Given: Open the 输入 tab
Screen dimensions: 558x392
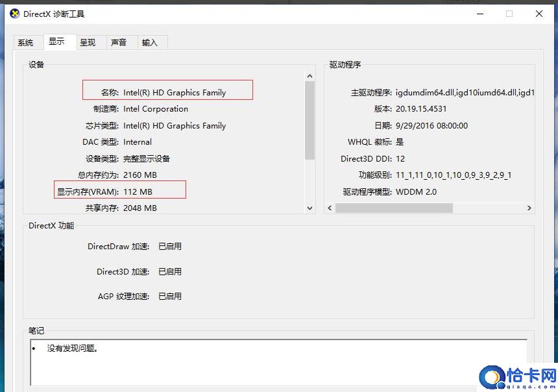Looking at the screenshot, I should pyautogui.click(x=151, y=42).
